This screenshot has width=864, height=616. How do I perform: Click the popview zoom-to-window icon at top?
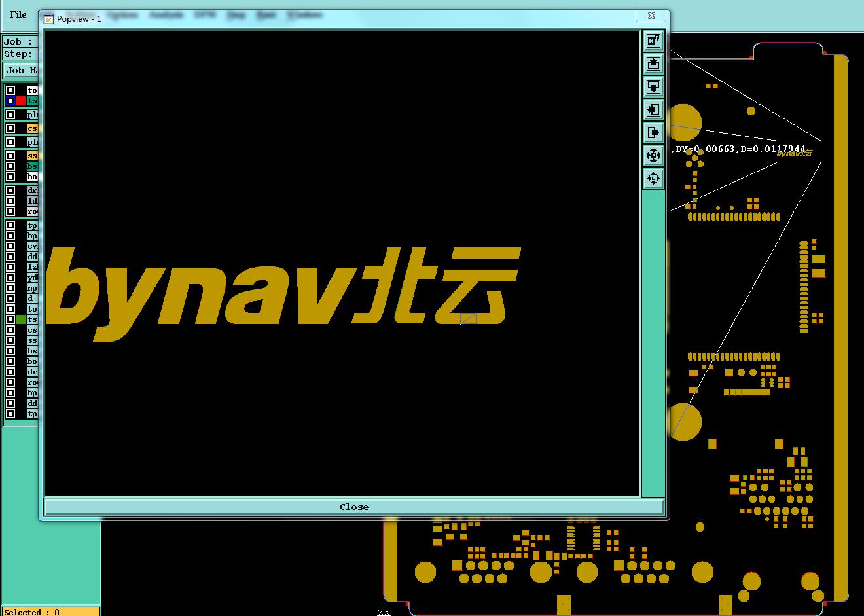coord(653,41)
